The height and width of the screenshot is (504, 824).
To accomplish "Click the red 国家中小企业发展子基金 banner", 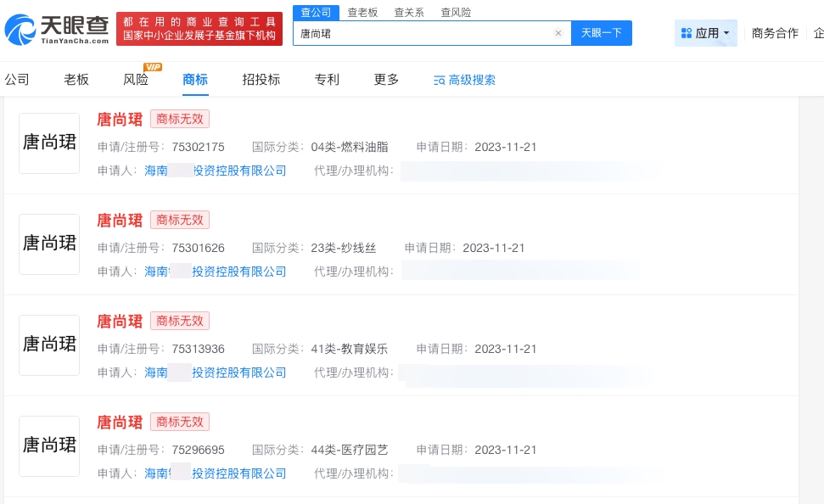I will pos(199,29).
